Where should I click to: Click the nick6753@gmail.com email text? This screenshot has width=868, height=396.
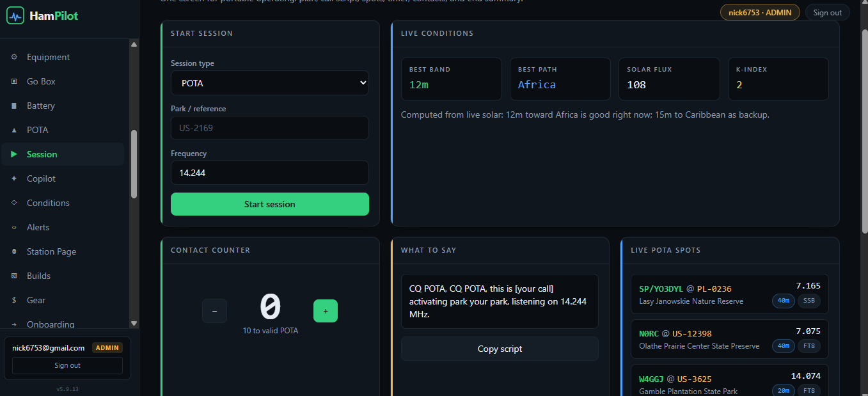pyautogui.click(x=48, y=348)
